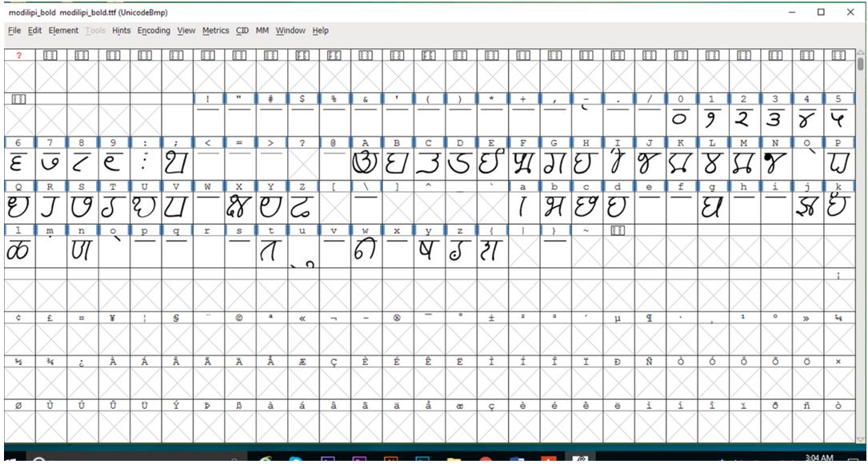Screen dimensions: 868x464
Task: Select the uppercase H glyph cell
Action: (586, 163)
